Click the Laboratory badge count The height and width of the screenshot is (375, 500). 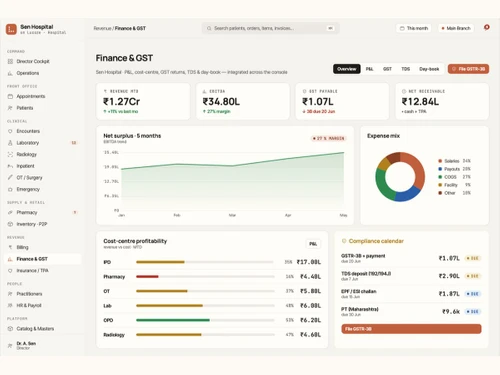74,143
